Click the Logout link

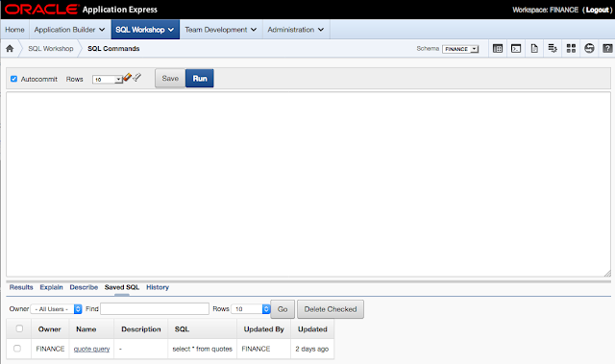tap(598, 10)
